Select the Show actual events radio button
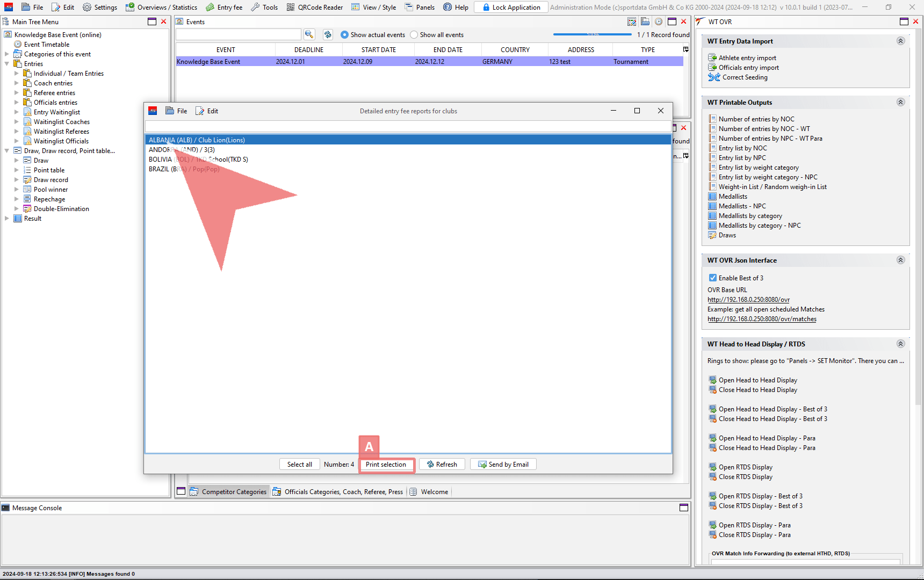The height and width of the screenshot is (580, 924). 344,35
